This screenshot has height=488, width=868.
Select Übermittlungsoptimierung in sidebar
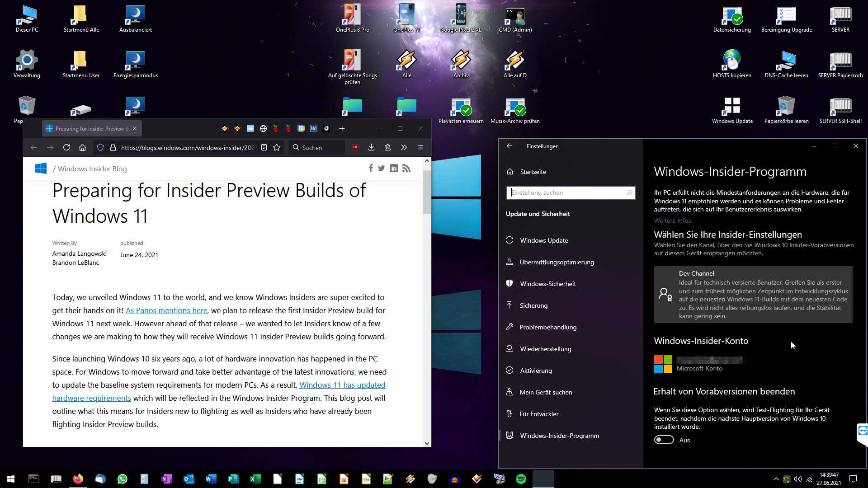[x=571, y=262]
